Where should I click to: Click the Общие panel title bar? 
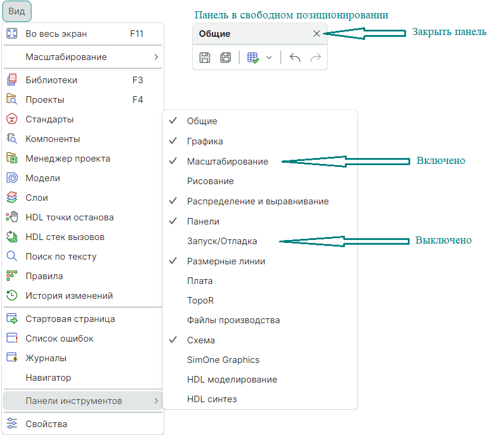[x=249, y=34]
